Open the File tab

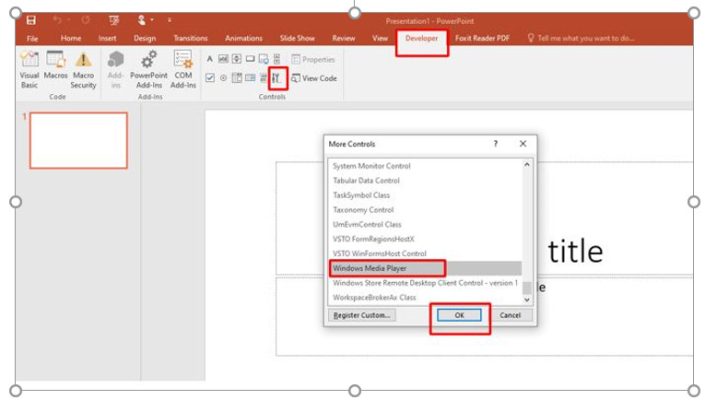(x=32, y=38)
